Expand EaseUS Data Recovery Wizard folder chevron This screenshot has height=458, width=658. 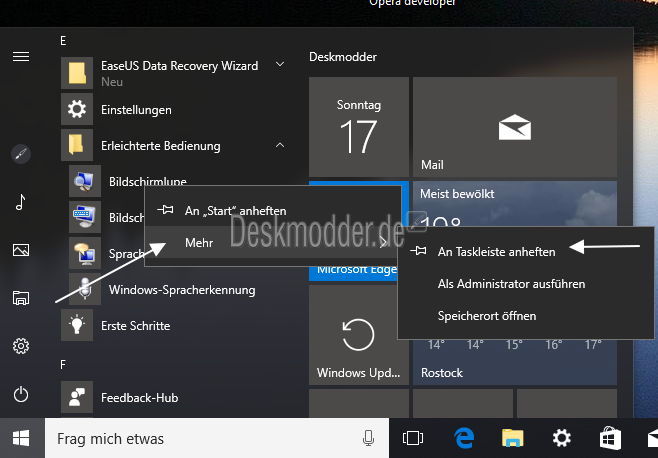(x=280, y=65)
